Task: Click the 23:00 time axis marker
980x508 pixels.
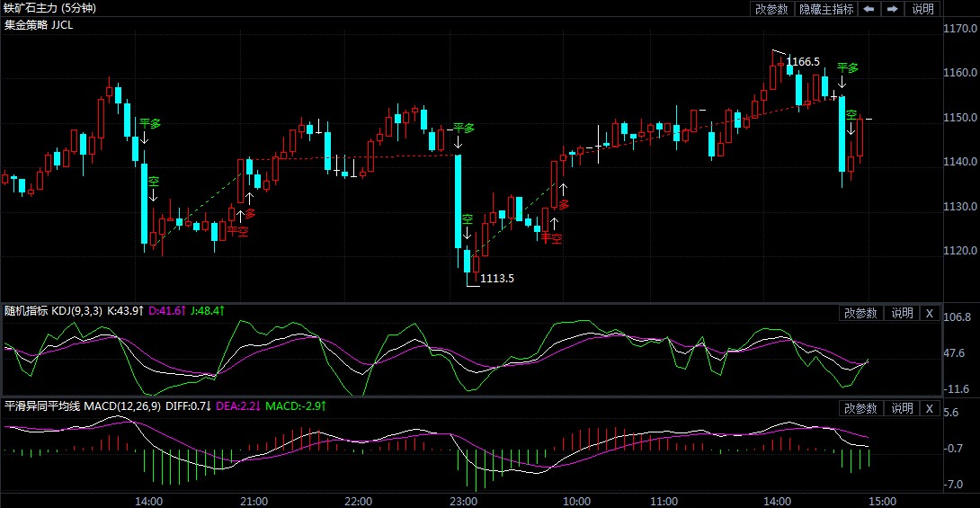Action: (463, 501)
